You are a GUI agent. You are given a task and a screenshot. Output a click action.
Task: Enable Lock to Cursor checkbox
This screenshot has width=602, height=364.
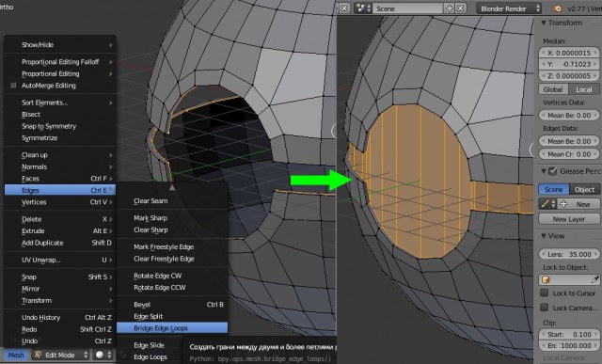point(544,293)
